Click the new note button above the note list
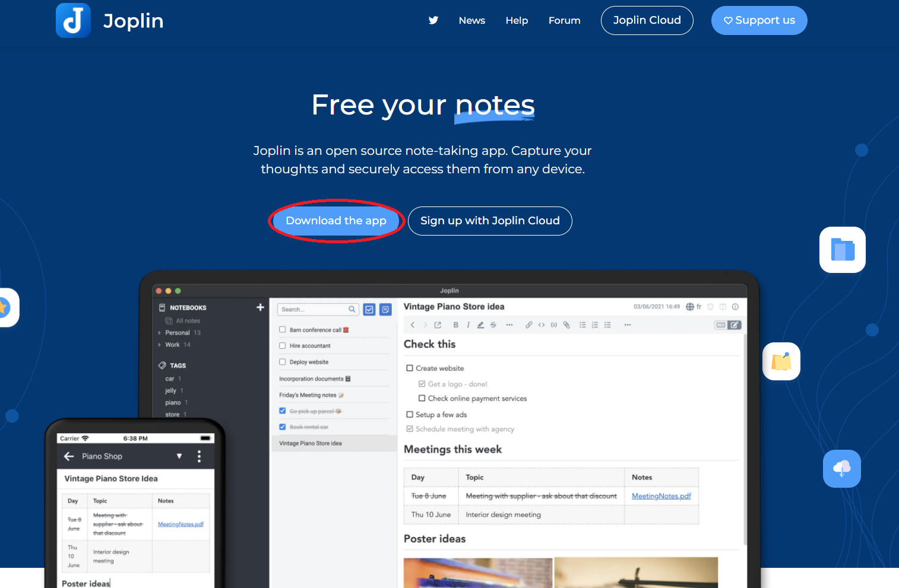Screen dimensions: 899x588 point(385,309)
